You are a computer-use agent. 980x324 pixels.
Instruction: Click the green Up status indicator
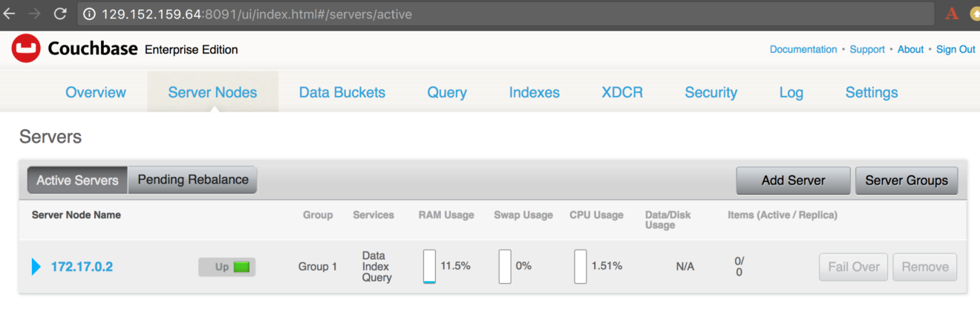pos(241,267)
